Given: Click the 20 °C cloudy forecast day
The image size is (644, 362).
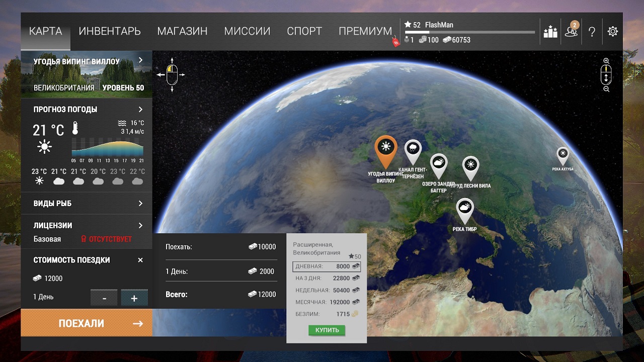Looking at the screenshot, I should pyautogui.click(x=98, y=176).
